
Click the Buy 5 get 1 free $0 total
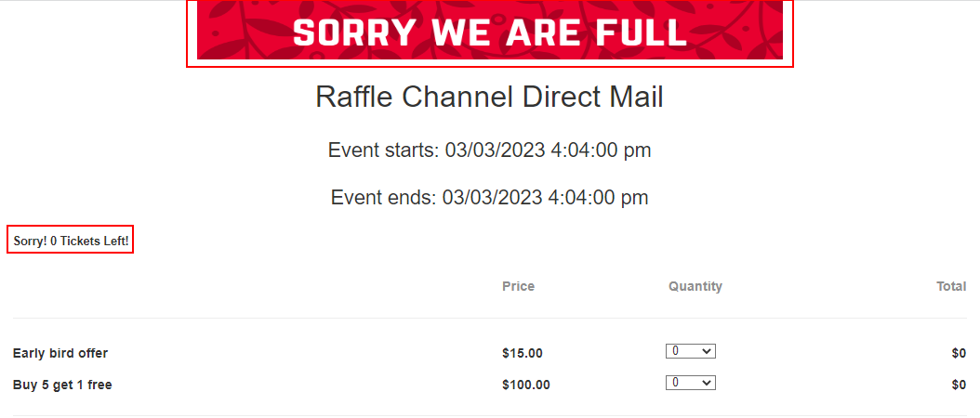coord(959,385)
